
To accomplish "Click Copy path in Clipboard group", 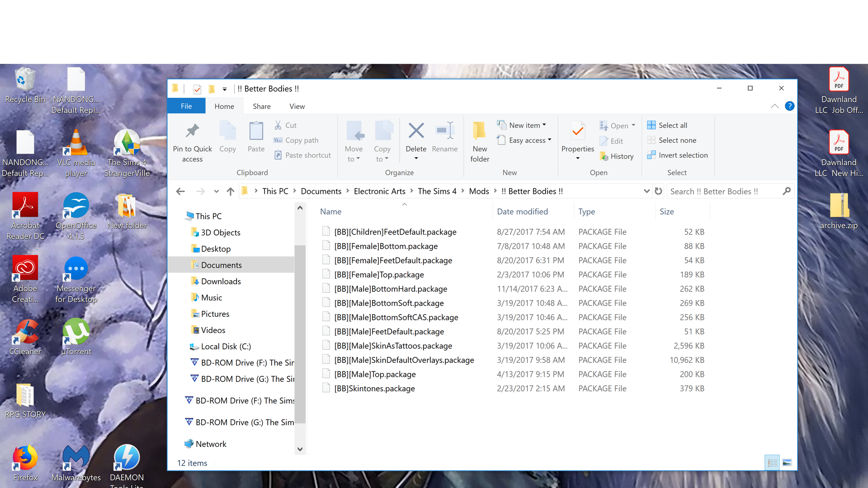I will pos(296,140).
